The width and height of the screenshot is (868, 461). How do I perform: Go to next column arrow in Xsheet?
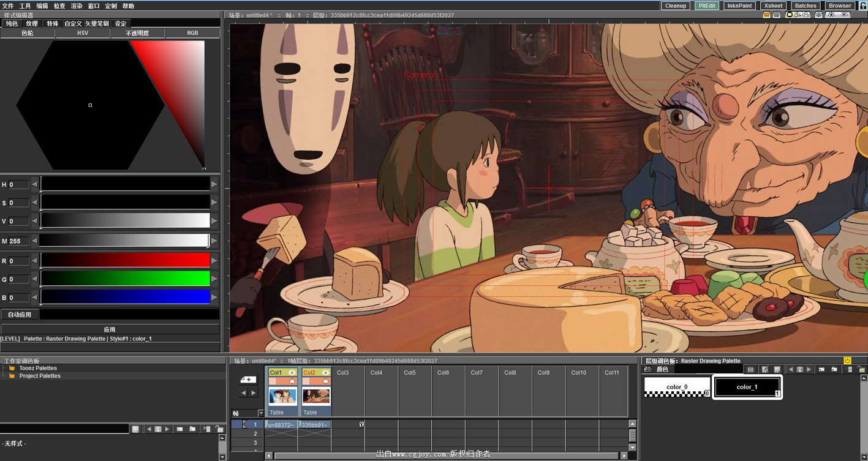click(253, 392)
